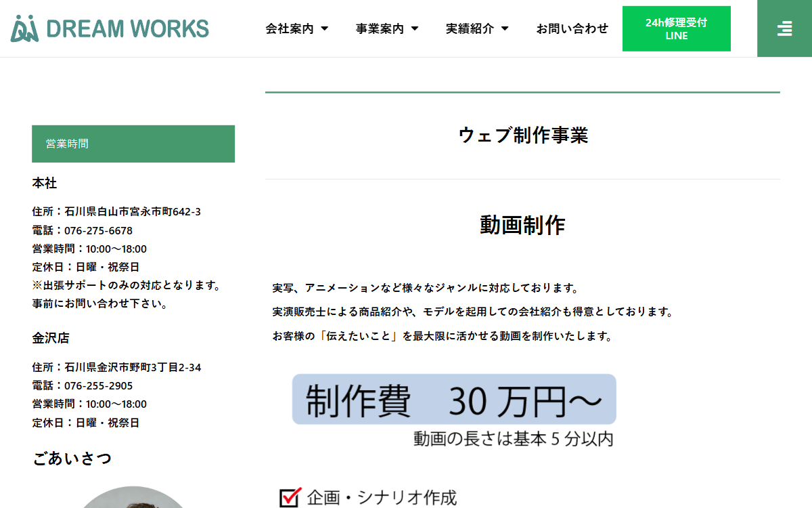
Task: Go to お問い合わせ page
Action: click(x=572, y=28)
